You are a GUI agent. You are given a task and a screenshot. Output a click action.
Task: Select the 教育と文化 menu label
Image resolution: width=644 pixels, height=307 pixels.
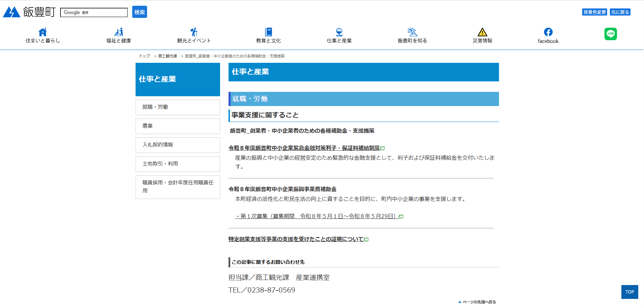click(268, 41)
